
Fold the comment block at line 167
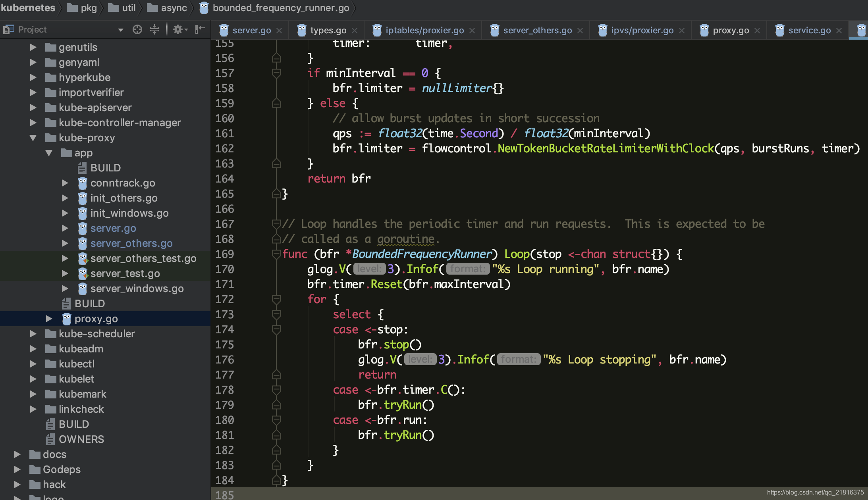click(276, 224)
